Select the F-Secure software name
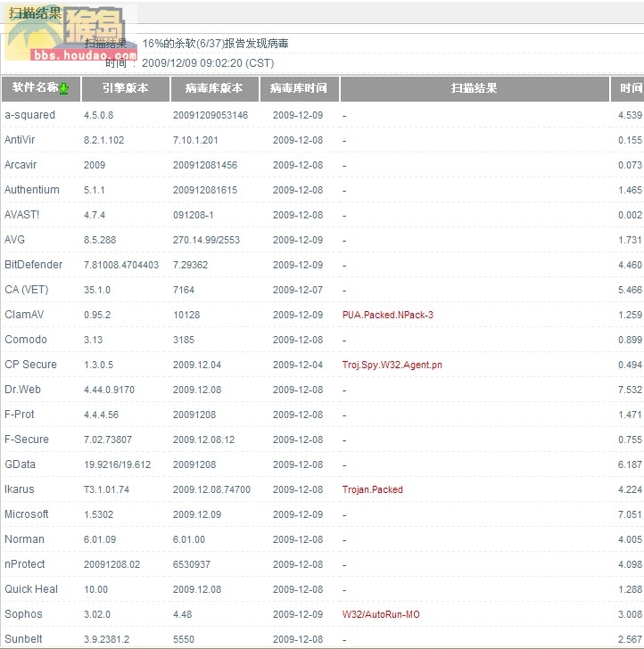This screenshot has height=649, width=644. coord(27,440)
